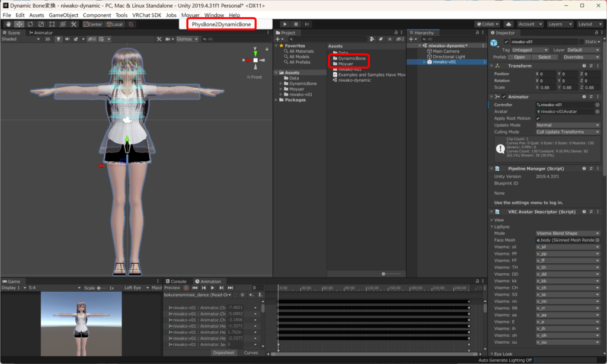Screen dimensions: 607x364
Task: Select the Rect Transform tool
Action: coord(52,24)
